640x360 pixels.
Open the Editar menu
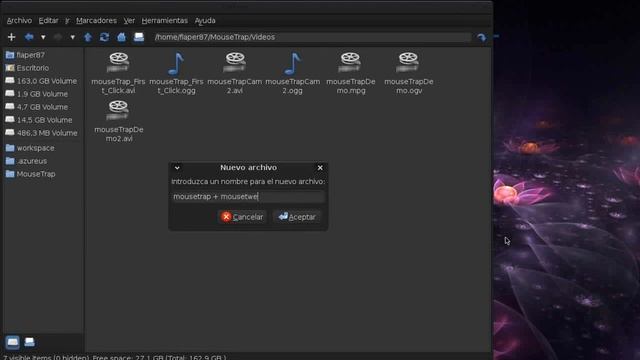point(48,20)
